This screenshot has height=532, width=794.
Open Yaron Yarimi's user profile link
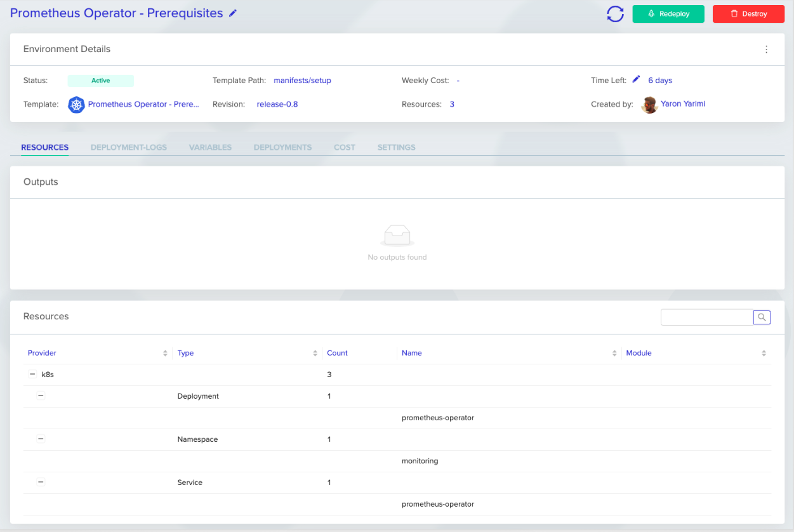point(683,103)
